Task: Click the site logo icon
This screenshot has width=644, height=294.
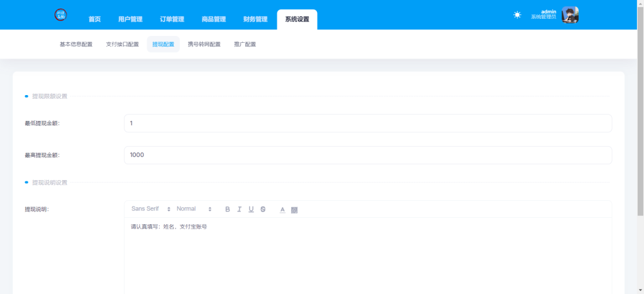Action: click(61, 15)
